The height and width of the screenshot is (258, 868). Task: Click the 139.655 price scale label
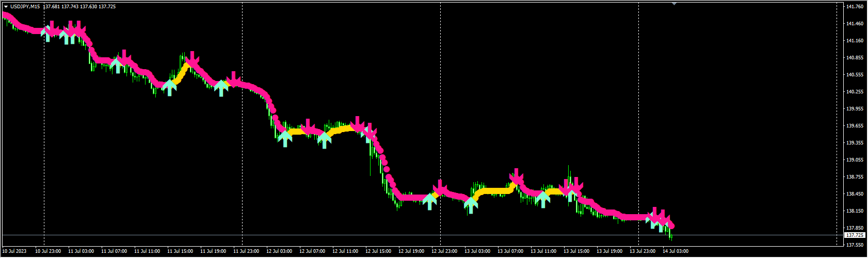tap(855, 126)
